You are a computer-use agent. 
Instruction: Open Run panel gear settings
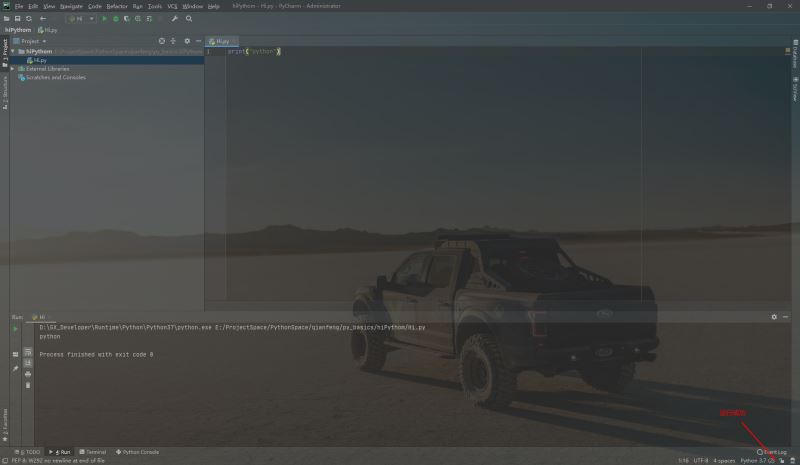[x=774, y=317]
